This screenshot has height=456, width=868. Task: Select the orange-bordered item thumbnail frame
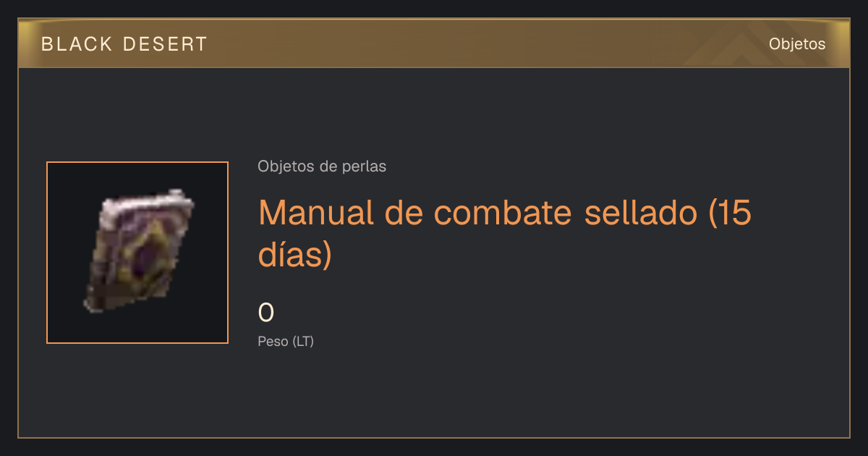[x=137, y=253]
